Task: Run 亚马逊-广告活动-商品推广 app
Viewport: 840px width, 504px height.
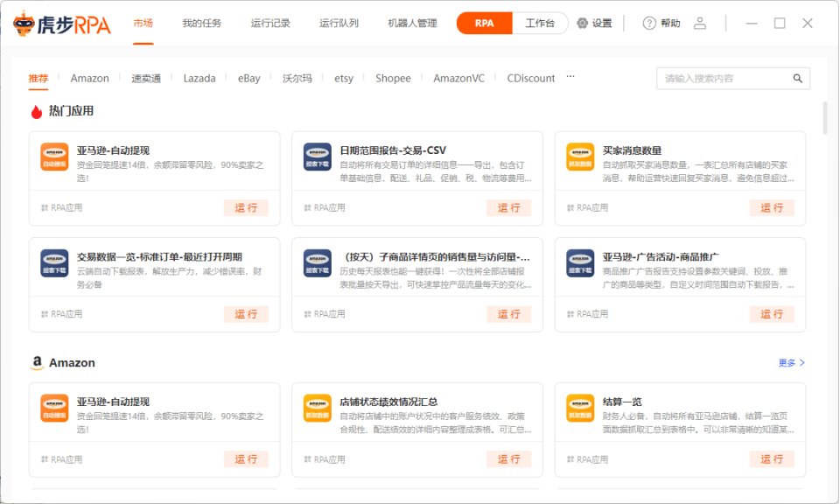Action: pyautogui.click(x=772, y=314)
